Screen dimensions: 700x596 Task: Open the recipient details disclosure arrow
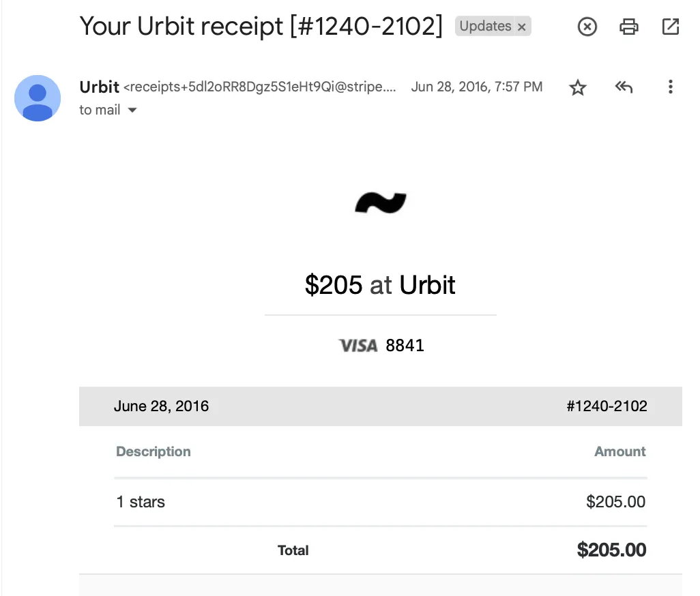(x=132, y=110)
